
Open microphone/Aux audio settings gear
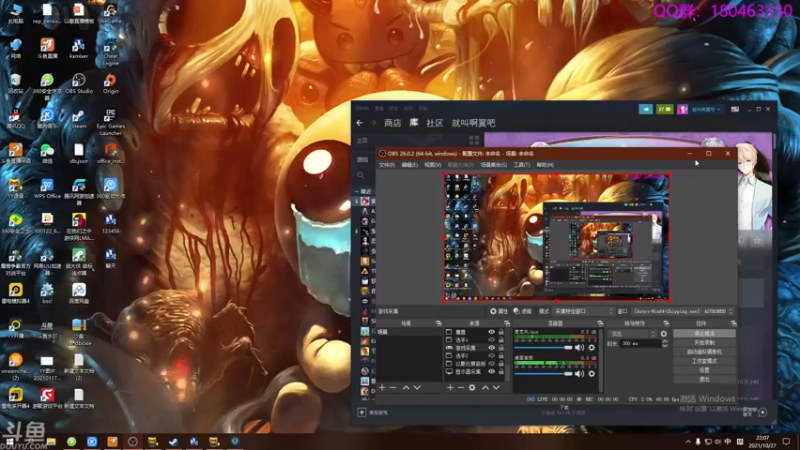pyautogui.click(x=592, y=347)
